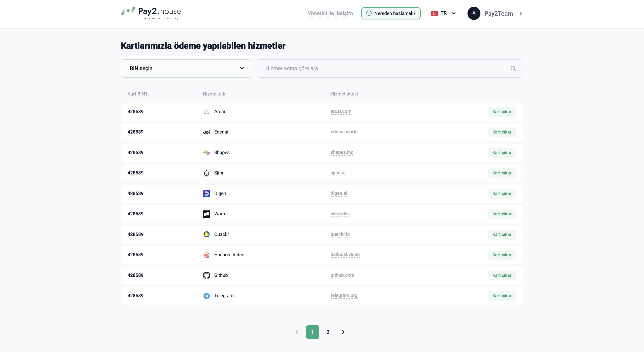Click the Pay2Team account name
The width and height of the screenshot is (644, 352).
point(498,13)
